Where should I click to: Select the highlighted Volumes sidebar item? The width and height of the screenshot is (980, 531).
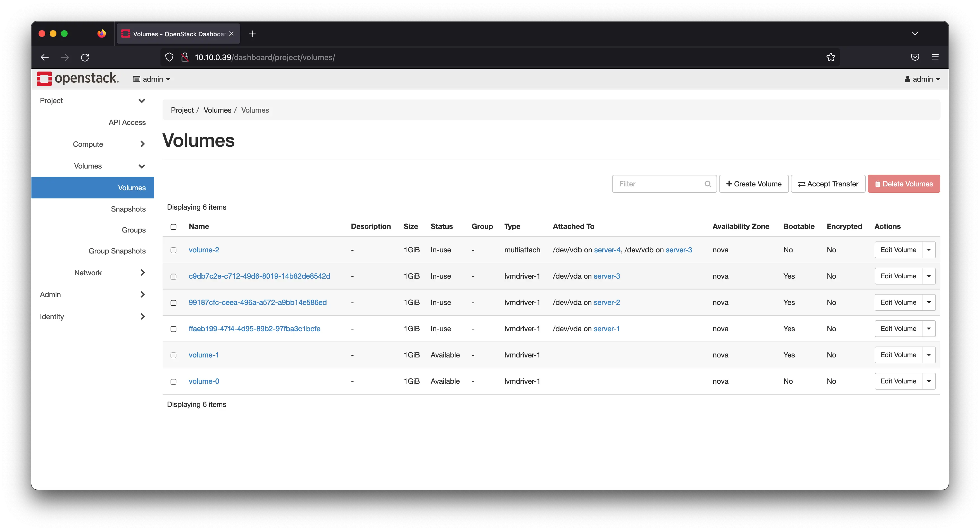pyautogui.click(x=92, y=188)
